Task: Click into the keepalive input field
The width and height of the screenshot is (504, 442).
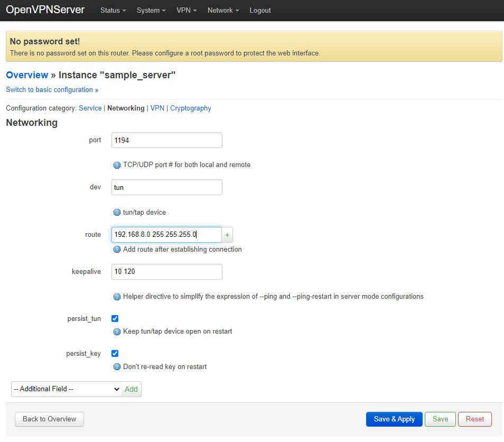Action: click(x=166, y=272)
